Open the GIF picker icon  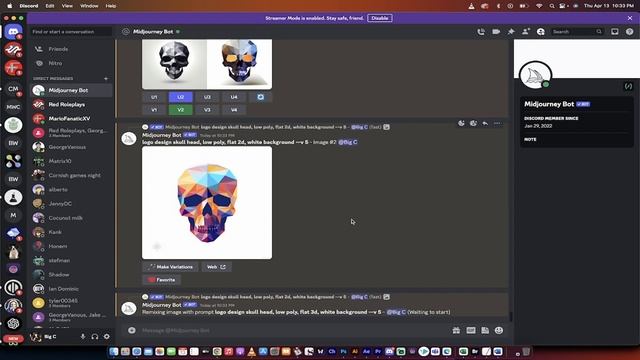[x=471, y=330]
